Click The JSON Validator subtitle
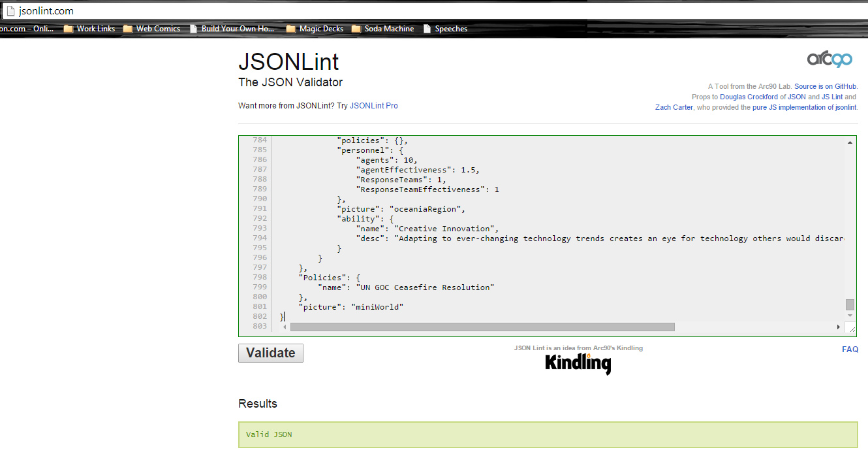 point(290,82)
